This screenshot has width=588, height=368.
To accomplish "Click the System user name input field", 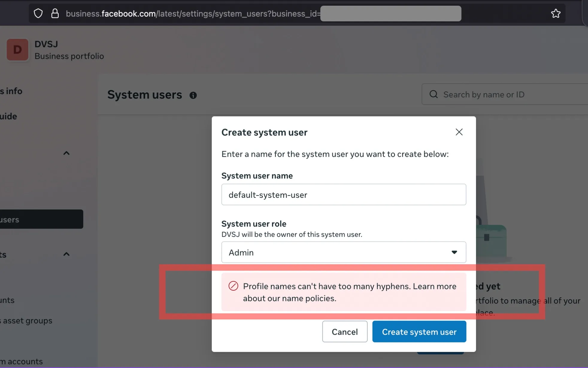I will coord(344,194).
